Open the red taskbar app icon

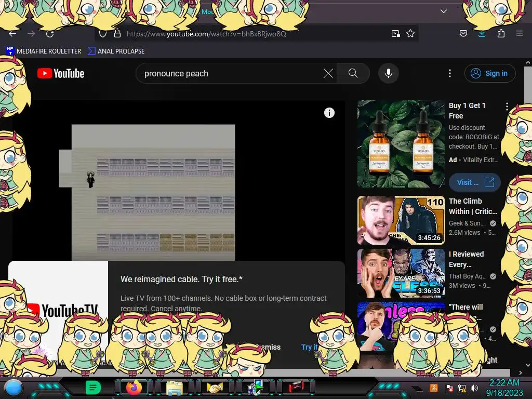coord(296,387)
